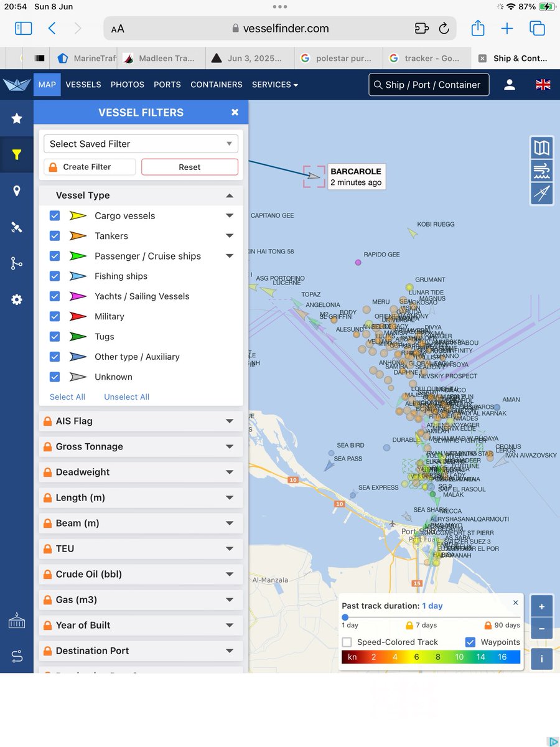This screenshot has width=560, height=747.
Task: Open the route planner icon in the sidebar
Action: click(17, 263)
